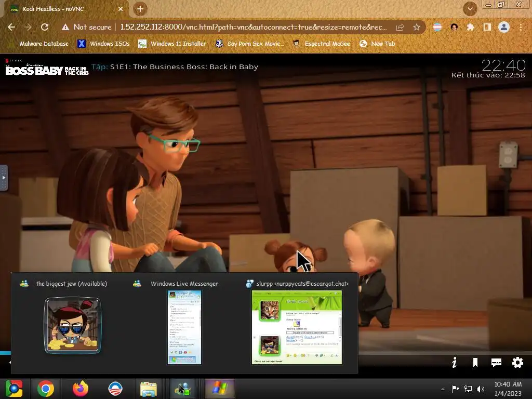Open a new browser tab
This screenshot has width=532, height=399.
140,9
